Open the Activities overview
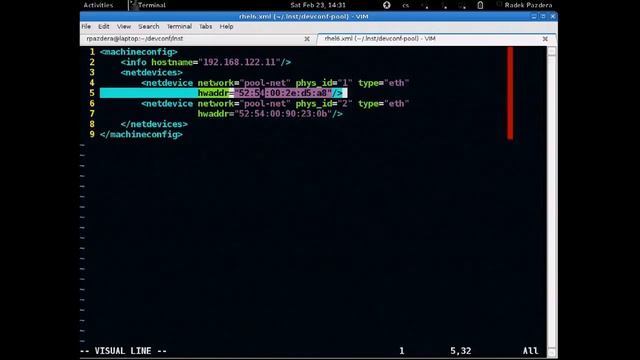640x360 pixels. point(98,5)
